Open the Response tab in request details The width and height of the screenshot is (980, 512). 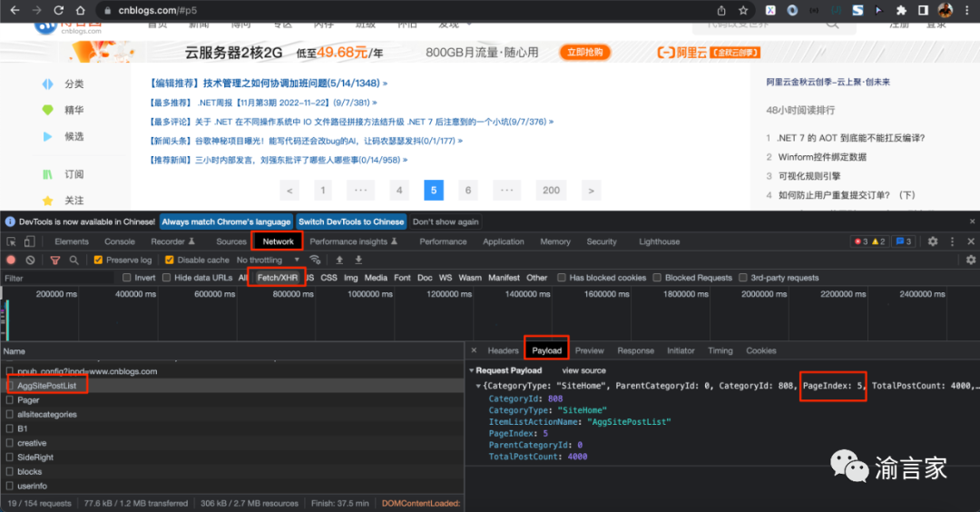[635, 350]
